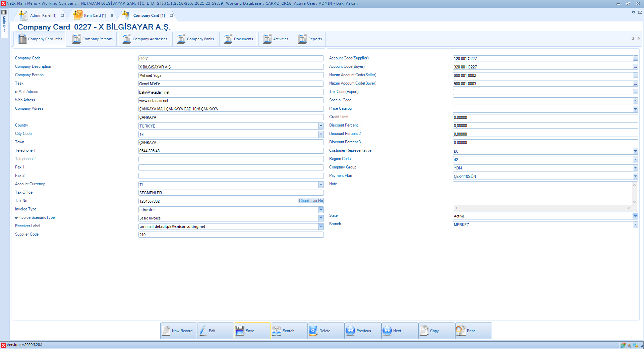Browse for Account Code(Supplier) with ellipsis button
Image resolution: width=644 pixels, height=349 pixels.
pos(635,58)
